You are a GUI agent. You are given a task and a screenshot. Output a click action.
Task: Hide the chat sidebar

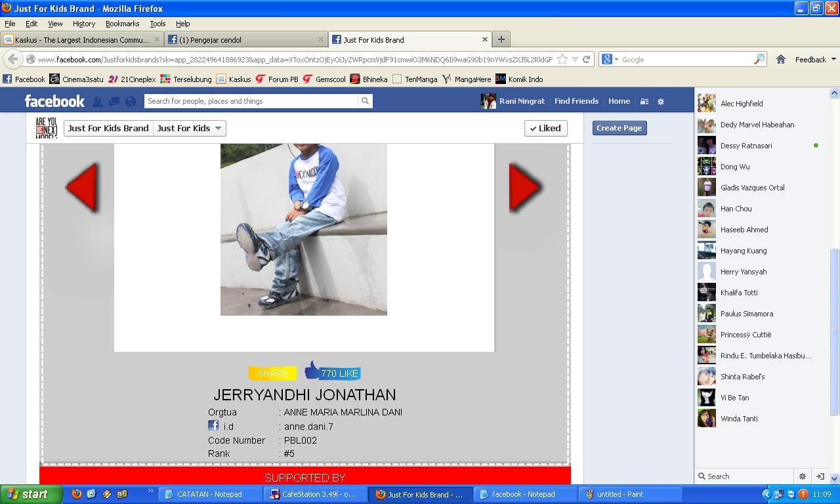[x=820, y=476]
